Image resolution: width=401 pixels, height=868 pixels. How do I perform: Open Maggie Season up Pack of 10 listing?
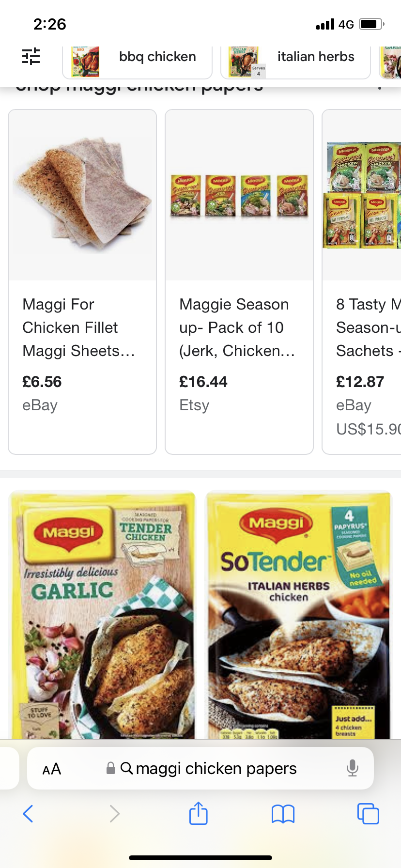click(x=237, y=327)
